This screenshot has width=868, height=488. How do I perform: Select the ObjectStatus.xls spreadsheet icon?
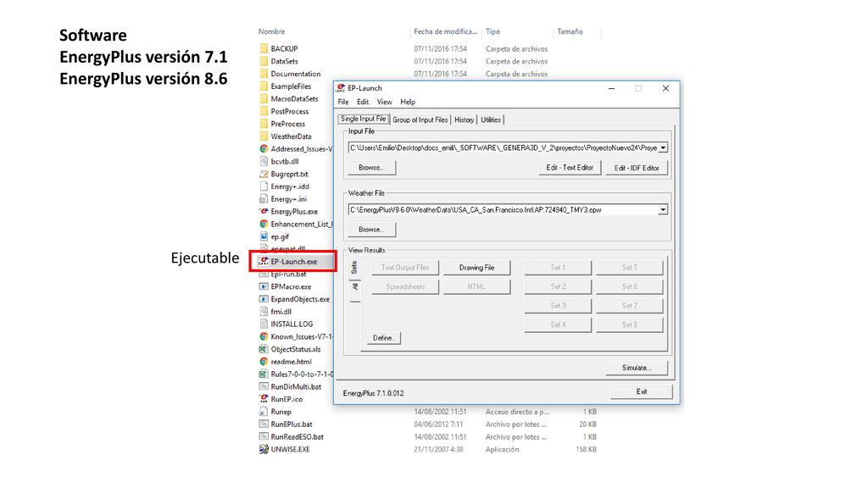264,349
